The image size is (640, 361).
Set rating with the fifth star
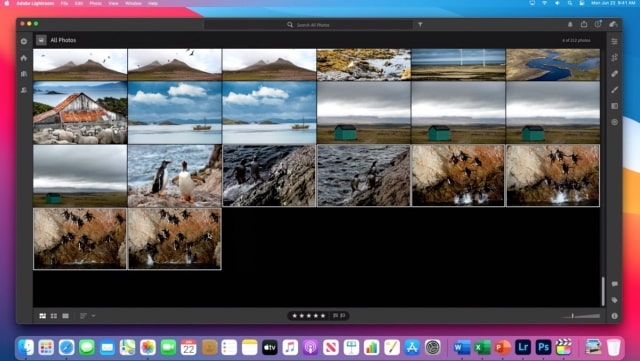pyautogui.click(x=322, y=316)
